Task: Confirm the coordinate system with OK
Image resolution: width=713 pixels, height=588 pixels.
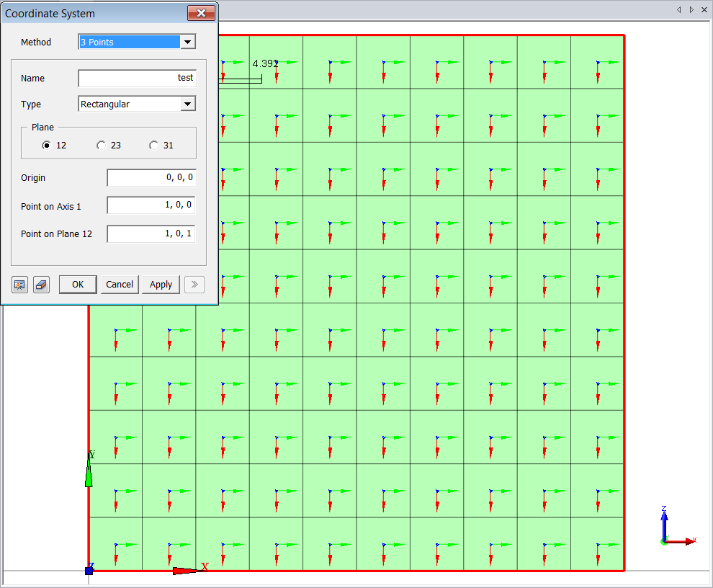Action: pos(78,285)
